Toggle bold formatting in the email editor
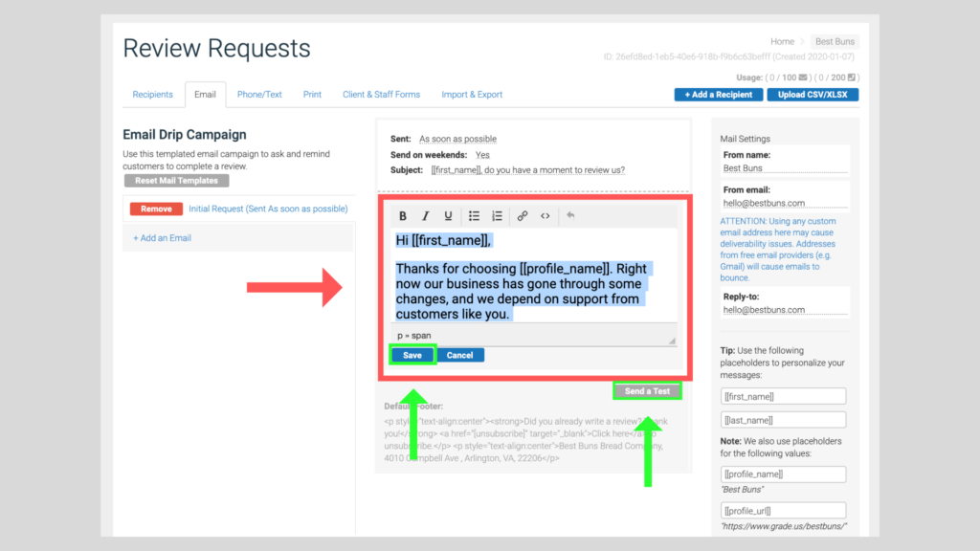 403,216
